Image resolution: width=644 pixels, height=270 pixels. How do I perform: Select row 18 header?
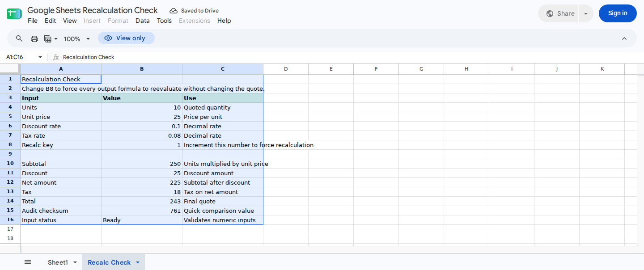click(x=10, y=239)
